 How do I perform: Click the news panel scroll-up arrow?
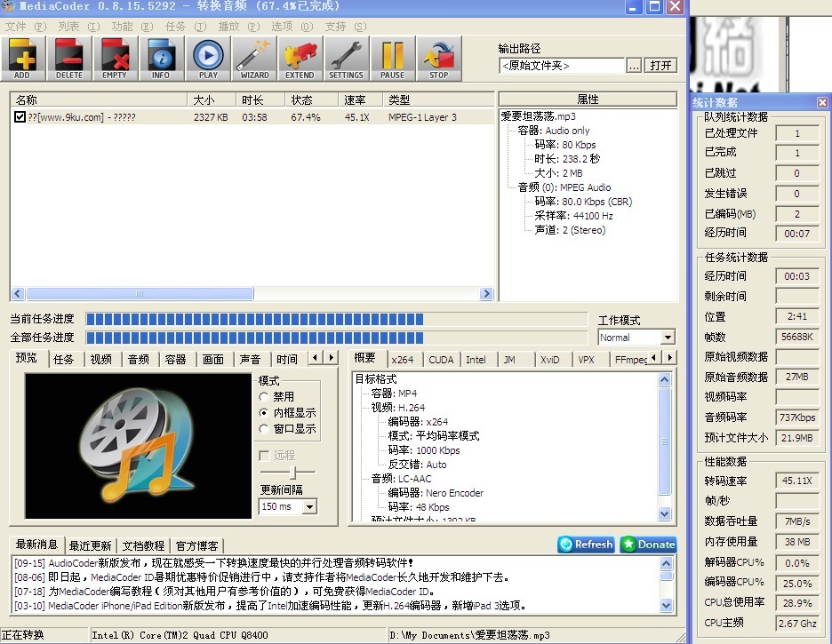pyautogui.click(x=667, y=563)
